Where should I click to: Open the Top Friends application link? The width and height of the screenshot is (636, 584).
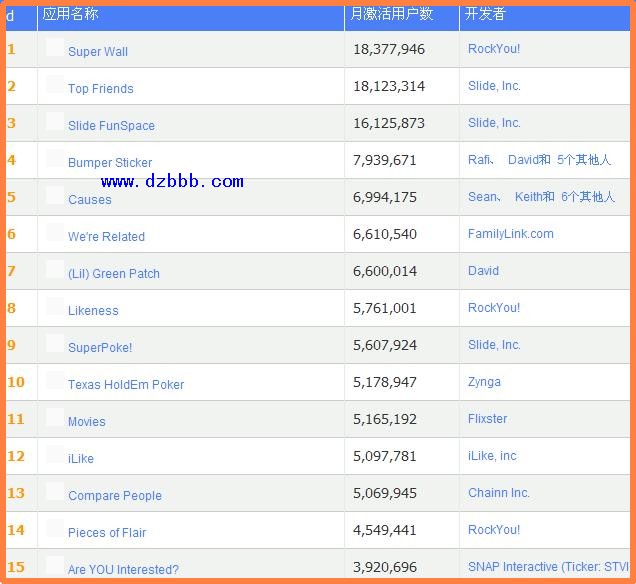(101, 88)
